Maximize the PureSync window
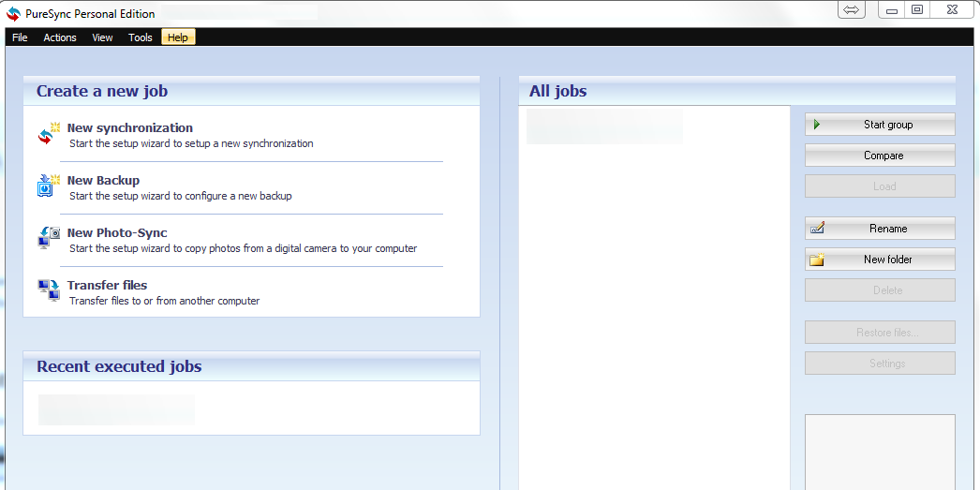980x490 pixels. [x=917, y=10]
